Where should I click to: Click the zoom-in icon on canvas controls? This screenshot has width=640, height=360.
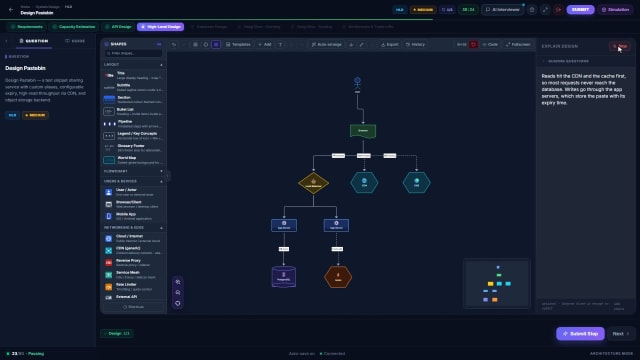click(178, 282)
